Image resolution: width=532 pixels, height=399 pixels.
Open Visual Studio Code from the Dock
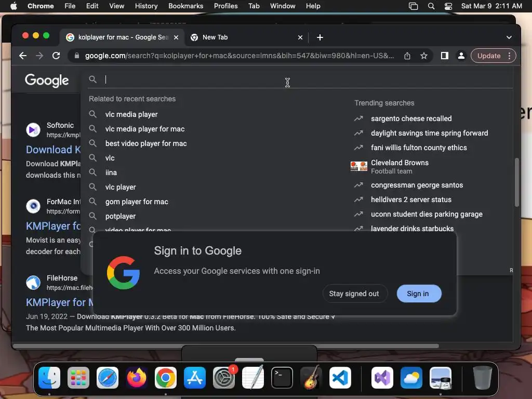point(340,378)
